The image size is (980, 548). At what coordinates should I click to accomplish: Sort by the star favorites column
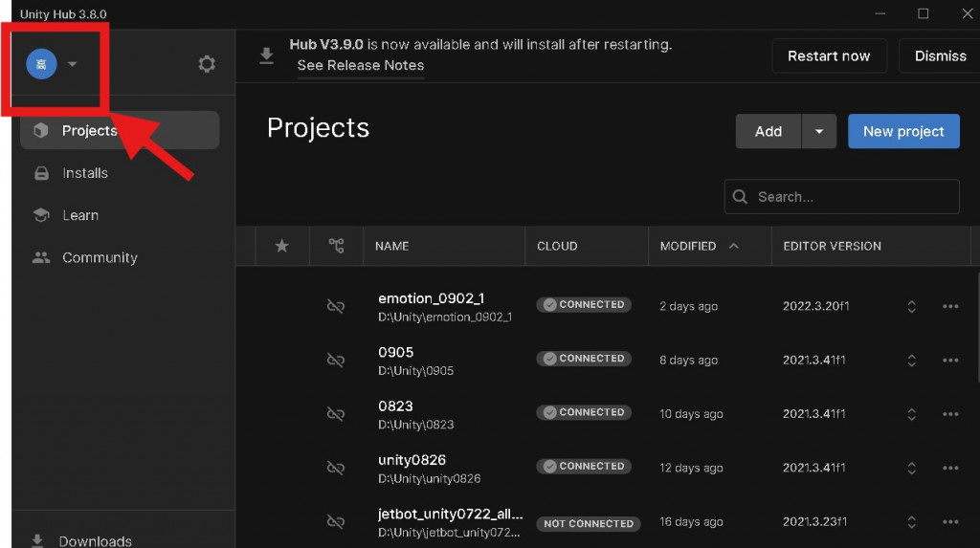point(282,246)
